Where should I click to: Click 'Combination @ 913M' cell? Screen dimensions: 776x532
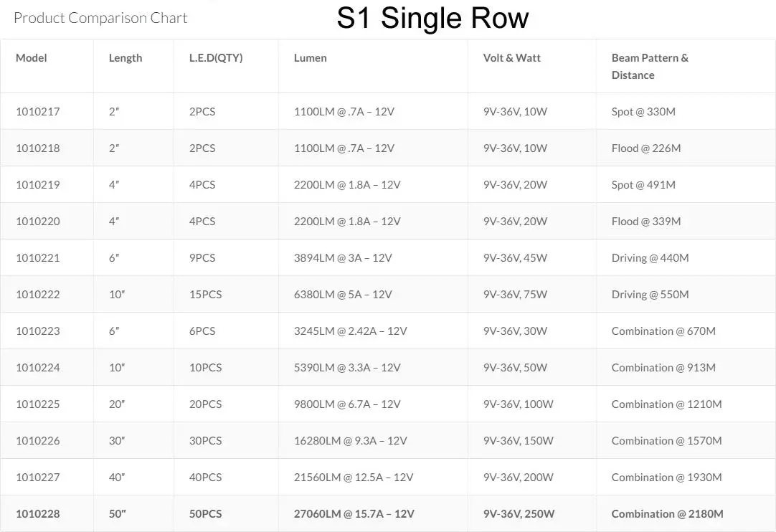[x=663, y=368]
